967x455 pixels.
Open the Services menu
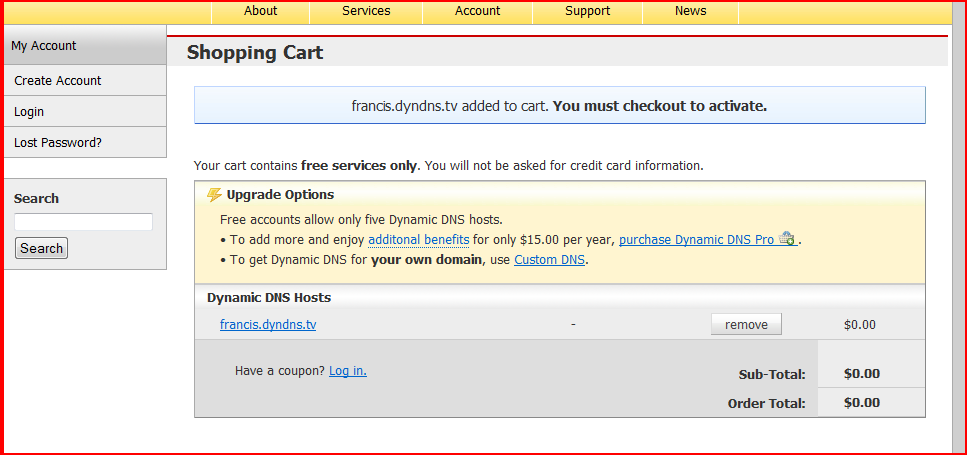coord(366,11)
